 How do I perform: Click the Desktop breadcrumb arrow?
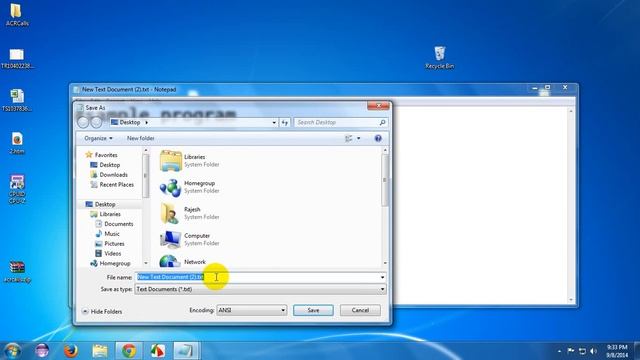tap(147, 122)
